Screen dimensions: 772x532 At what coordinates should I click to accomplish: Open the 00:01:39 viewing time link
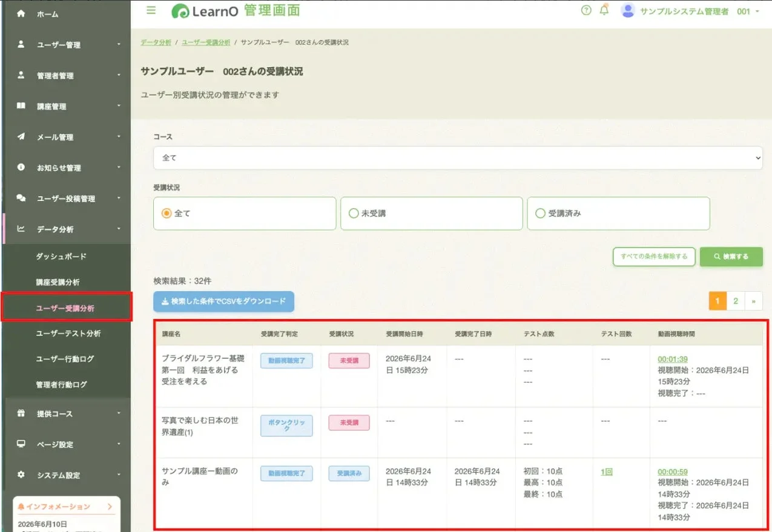coord(672,359)
